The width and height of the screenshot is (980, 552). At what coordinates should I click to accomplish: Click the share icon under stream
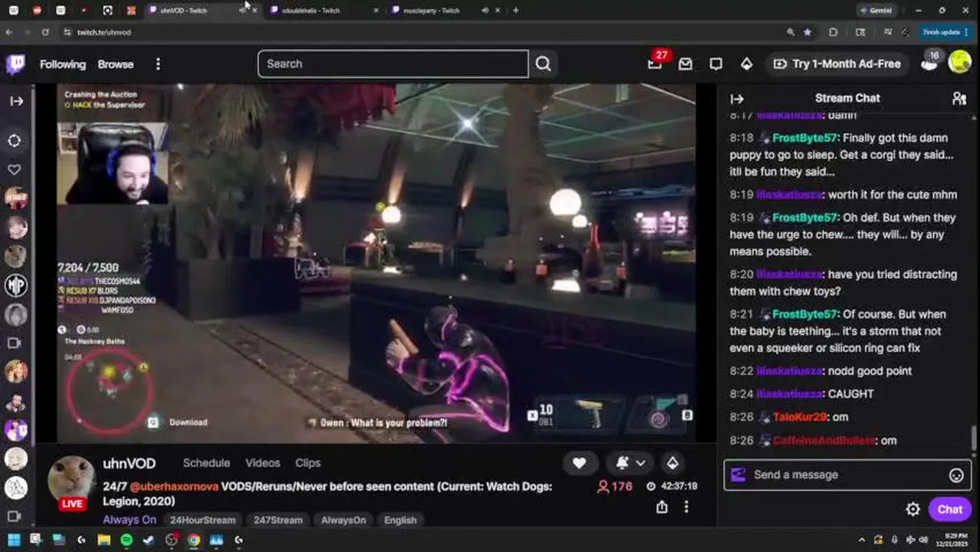coord(662,507)
